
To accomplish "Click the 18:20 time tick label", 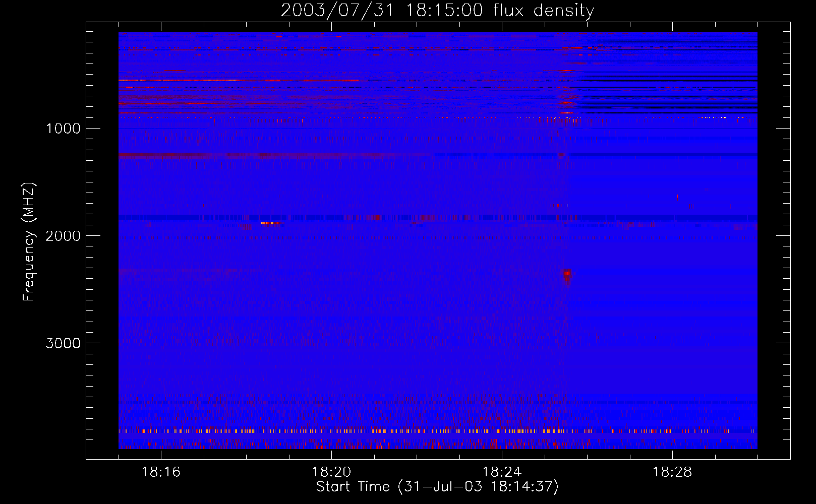I will coord(331,472).
